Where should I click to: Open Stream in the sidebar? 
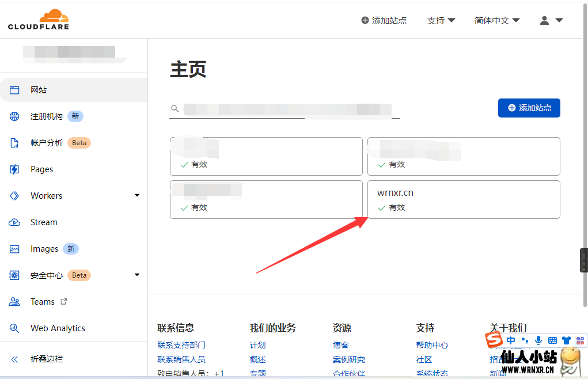pyautogui.click(x=44, y=222)
